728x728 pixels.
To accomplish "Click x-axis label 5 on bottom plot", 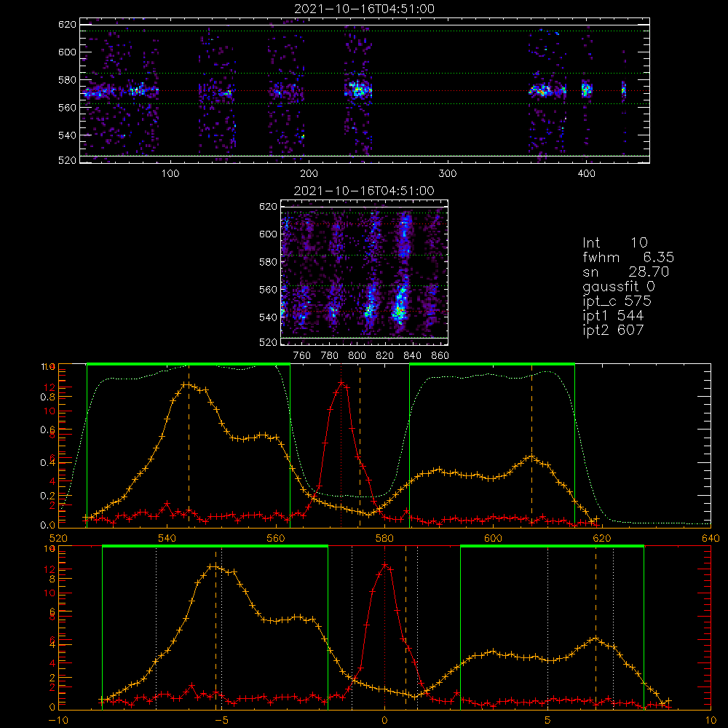I will 547,721.
